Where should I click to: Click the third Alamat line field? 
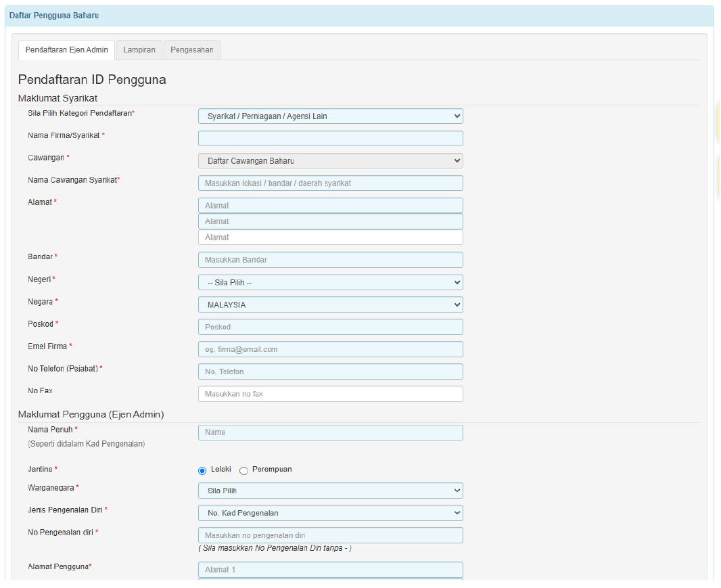[330, 238]
